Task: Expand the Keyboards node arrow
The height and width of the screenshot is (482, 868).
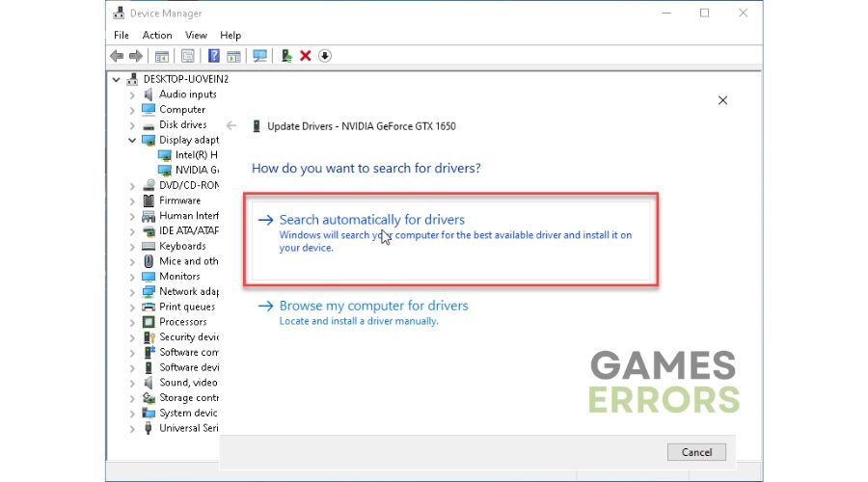Action: (132, 247)
